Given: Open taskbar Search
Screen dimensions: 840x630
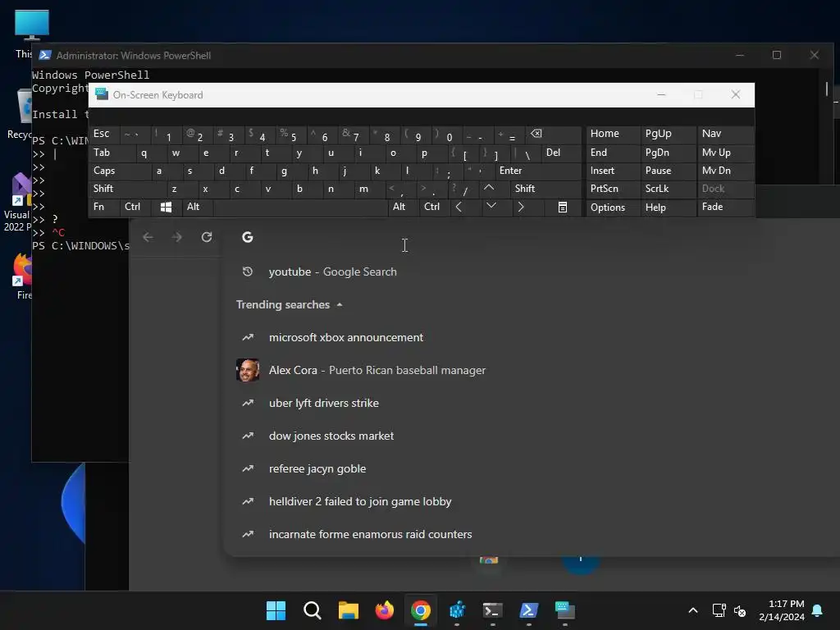Looking at the screenshot, I should click(x=313, y=610).
